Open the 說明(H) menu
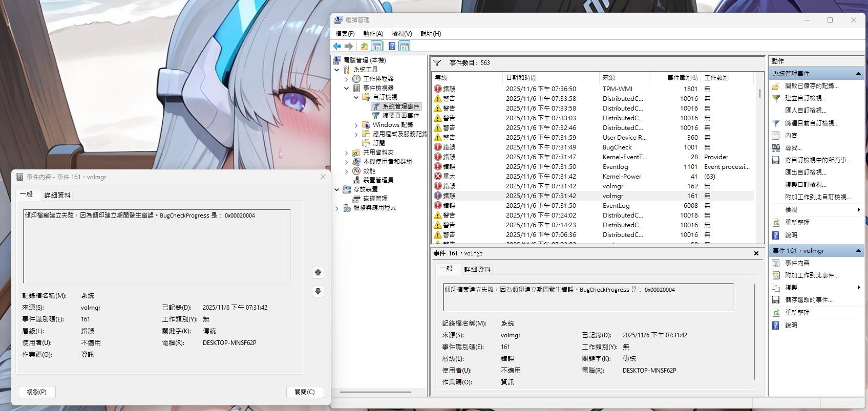This screenshot has width=868, height=411. tap(431, 33)
